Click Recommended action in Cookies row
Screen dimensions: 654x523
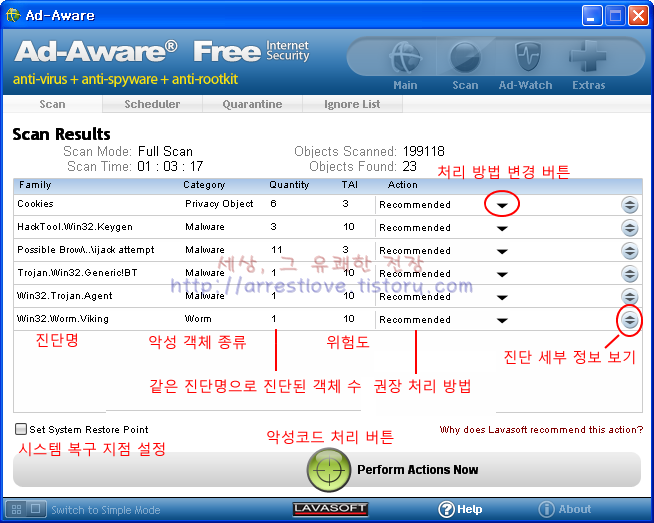[415, 205]
